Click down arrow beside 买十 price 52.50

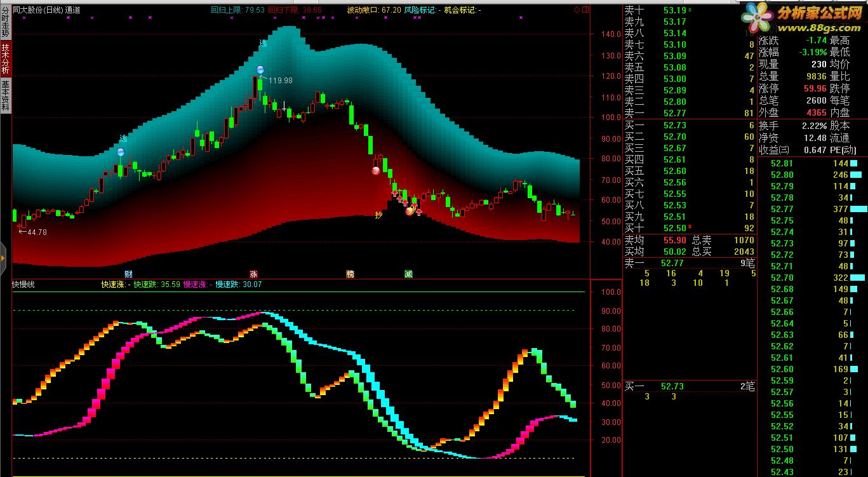[x=690, y=228]
